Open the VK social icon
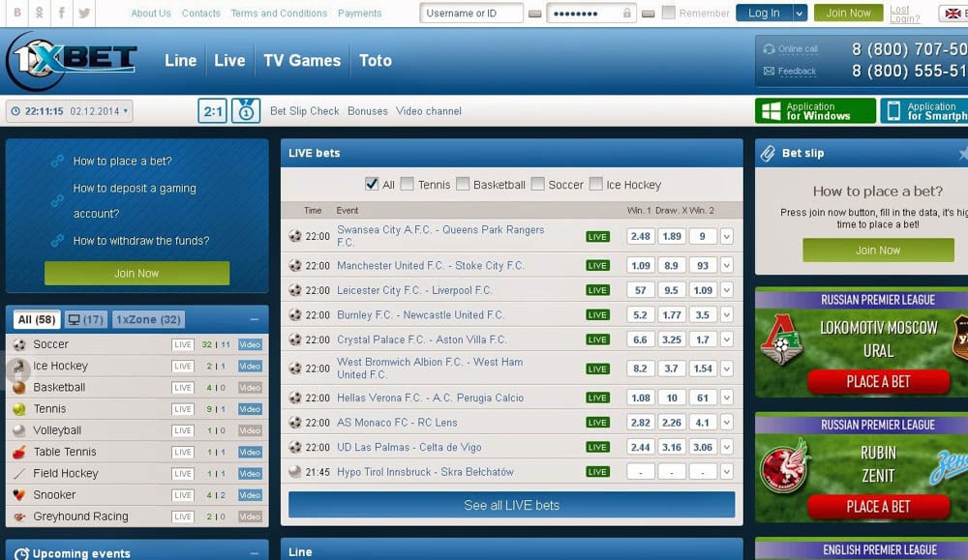 (x=17, y=13)
